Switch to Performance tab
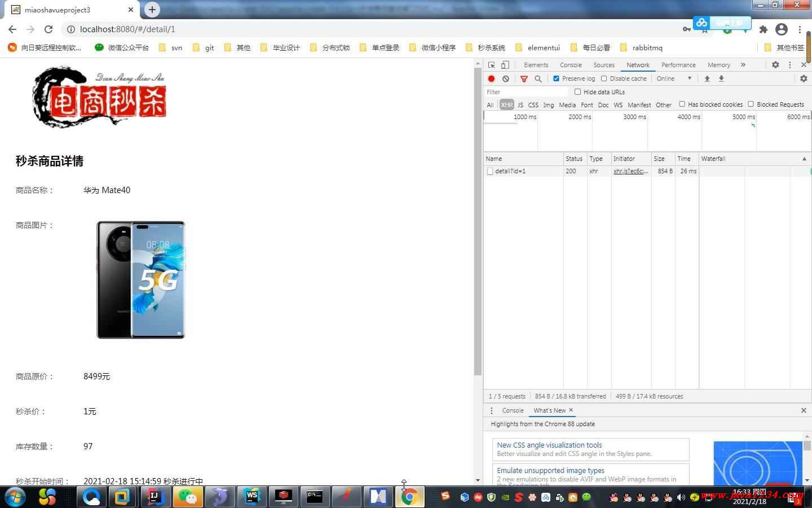 678,65
